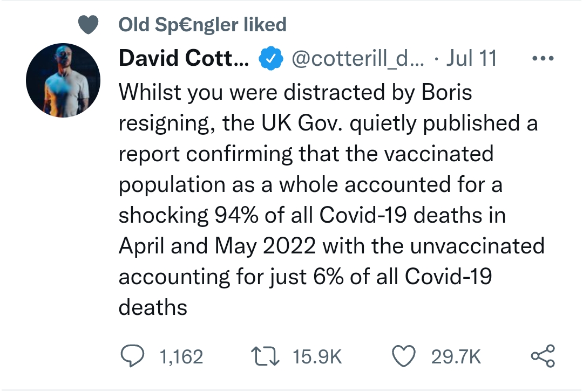Click the 15.9K retweets count

point(317,357)
